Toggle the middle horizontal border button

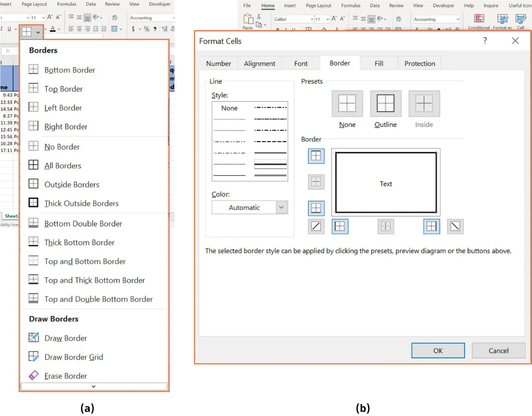tap(316, 182)
